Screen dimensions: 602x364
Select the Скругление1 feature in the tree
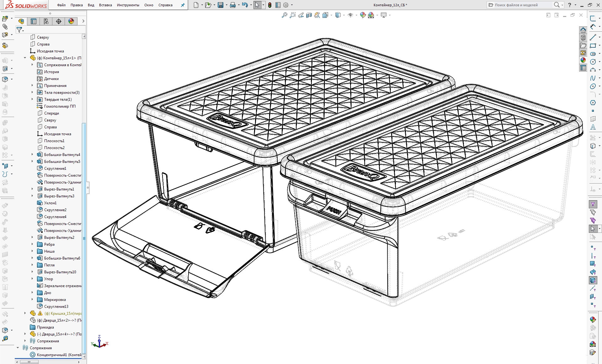55,168
